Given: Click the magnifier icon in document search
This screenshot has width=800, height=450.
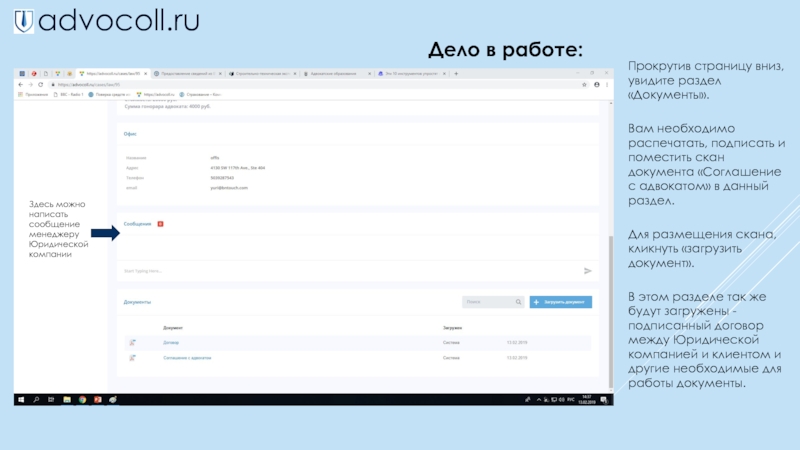Looking at the screenshot, I should pyautogui.click(x=518, y=302).
